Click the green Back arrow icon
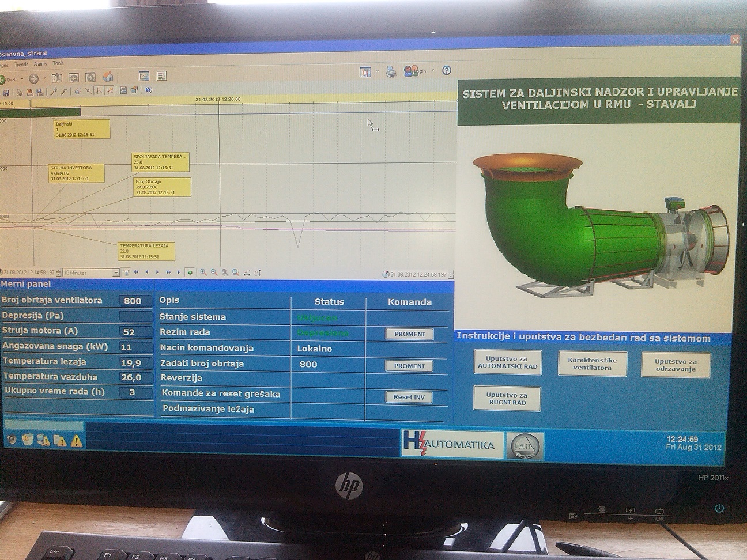747x560 pixels. [3, 79]
